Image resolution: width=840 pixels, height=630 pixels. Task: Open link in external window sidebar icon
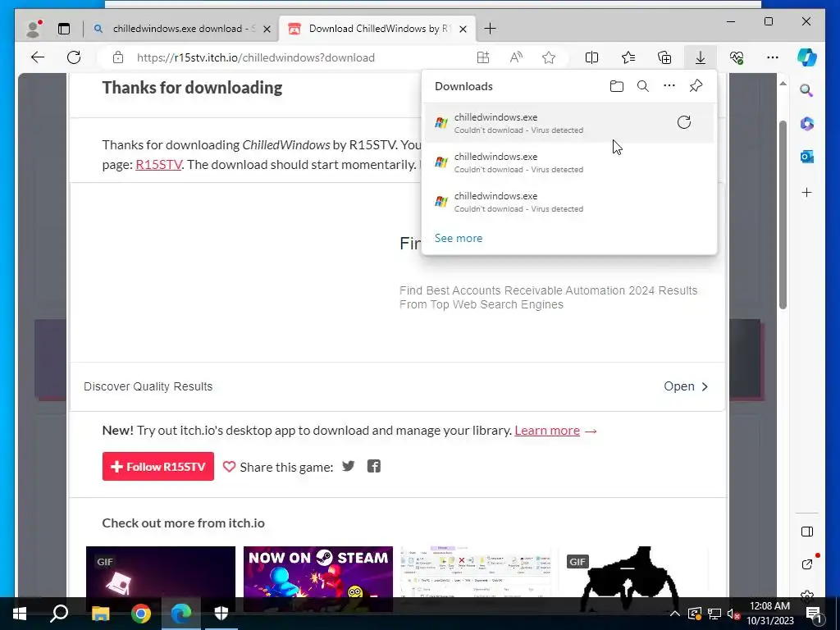point(807,564)
